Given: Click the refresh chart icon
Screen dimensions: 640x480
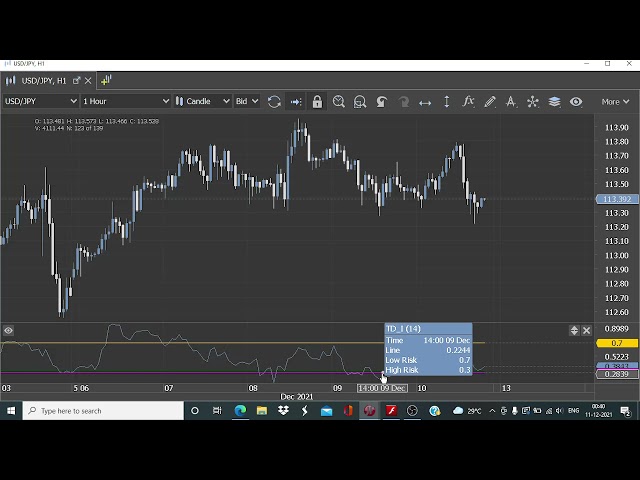Looking at the screenshot, I should [274, 101].
